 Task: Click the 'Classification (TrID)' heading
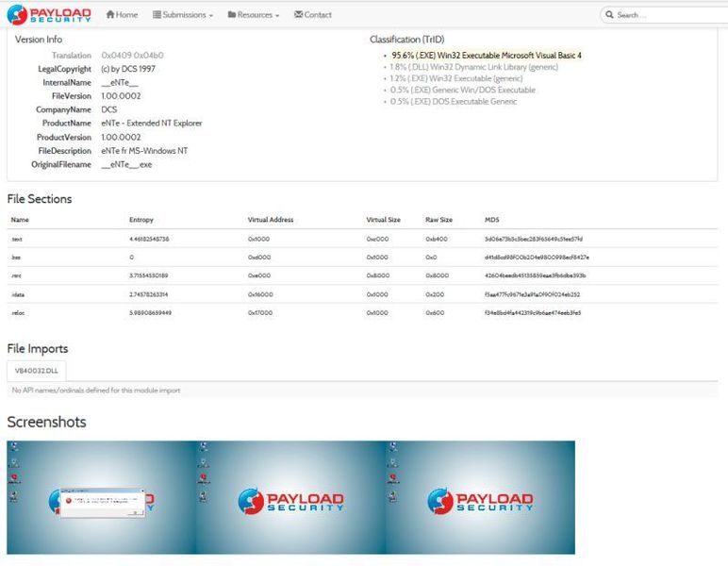tap(406, 40)
